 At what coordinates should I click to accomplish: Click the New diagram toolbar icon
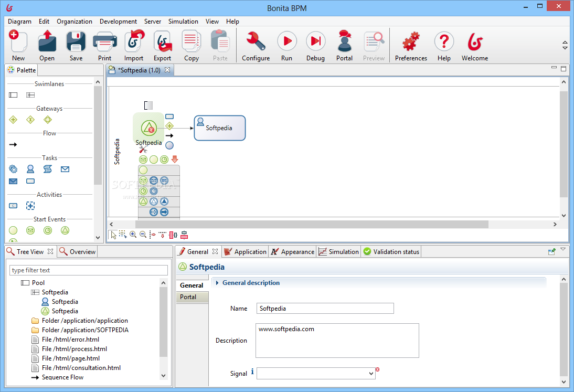click(18, 42)
